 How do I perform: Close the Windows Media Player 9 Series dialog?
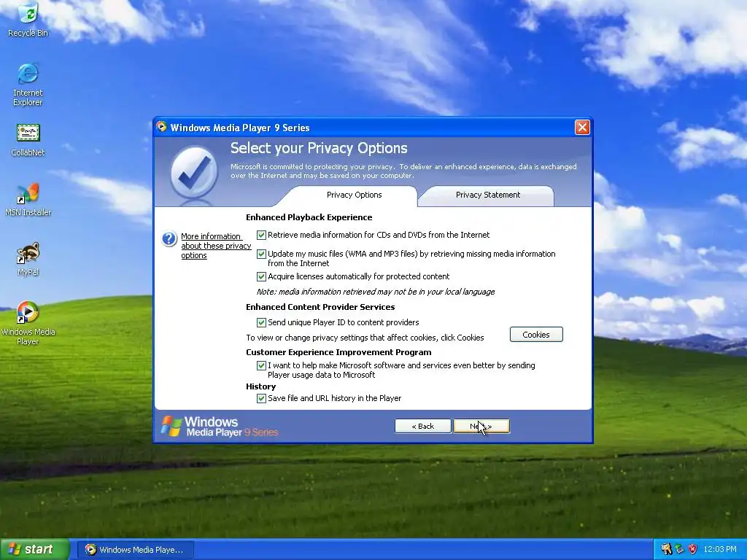(x=582, y=127)
